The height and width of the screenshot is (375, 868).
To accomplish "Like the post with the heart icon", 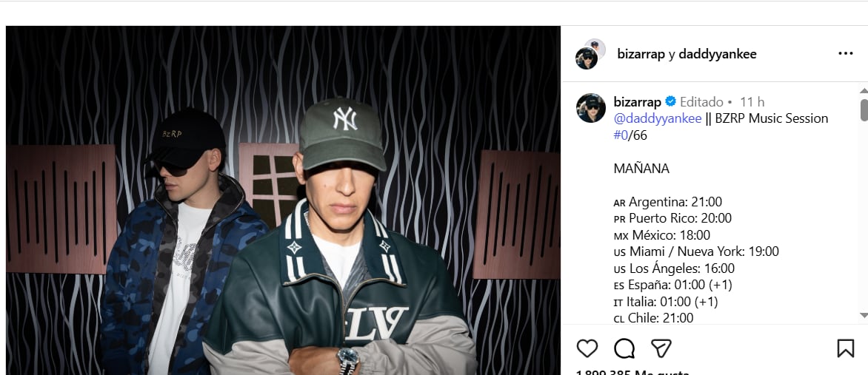I will pos(587,348).
